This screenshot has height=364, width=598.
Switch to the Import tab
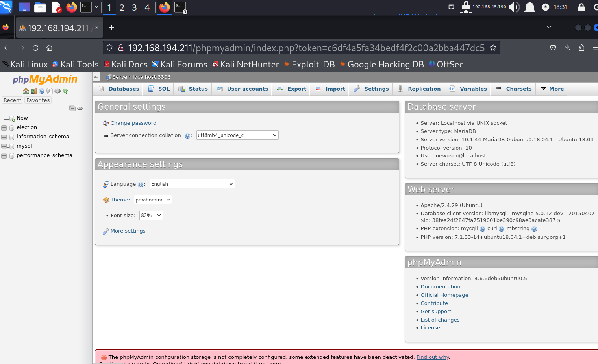330,89
